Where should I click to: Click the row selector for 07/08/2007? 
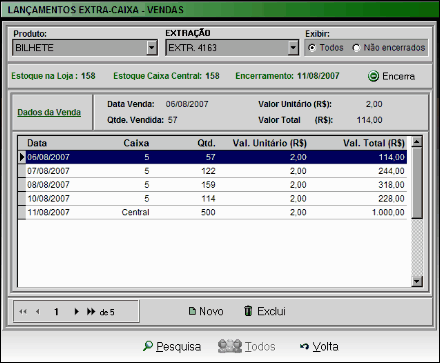pyautogui.click(x=22, y=171)
